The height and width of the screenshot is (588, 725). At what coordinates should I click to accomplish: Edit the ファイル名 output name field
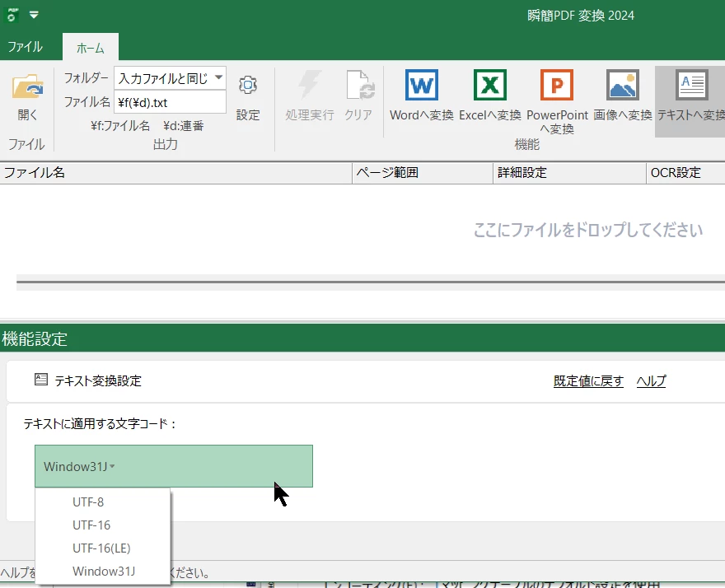pyautogui.click(x=170, y=102)
